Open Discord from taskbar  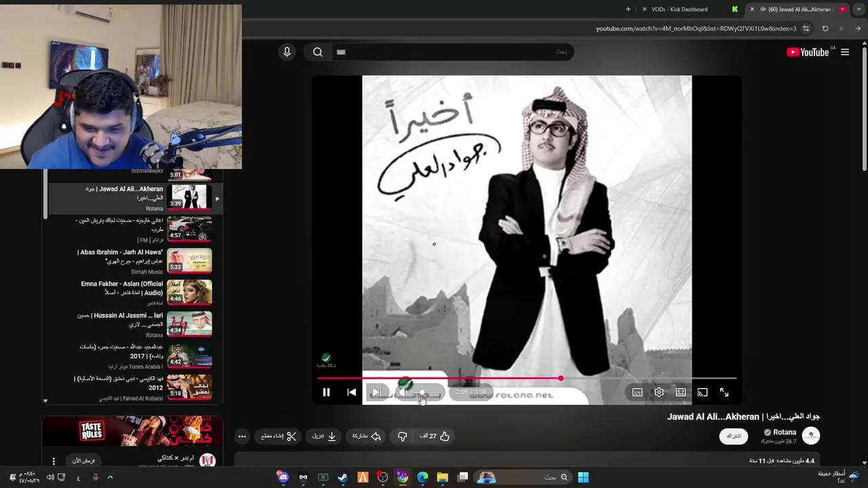(283, 477)
